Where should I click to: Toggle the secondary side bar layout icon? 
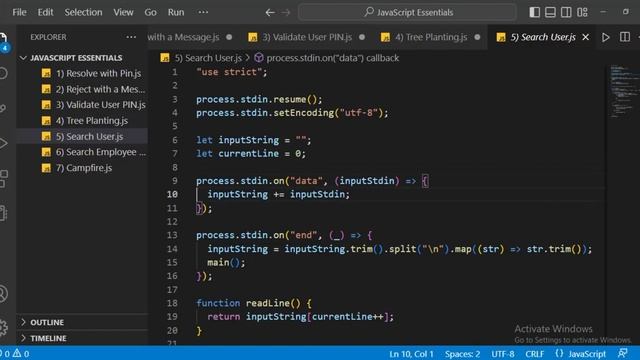pyautogui.click(x=566, y=12)
